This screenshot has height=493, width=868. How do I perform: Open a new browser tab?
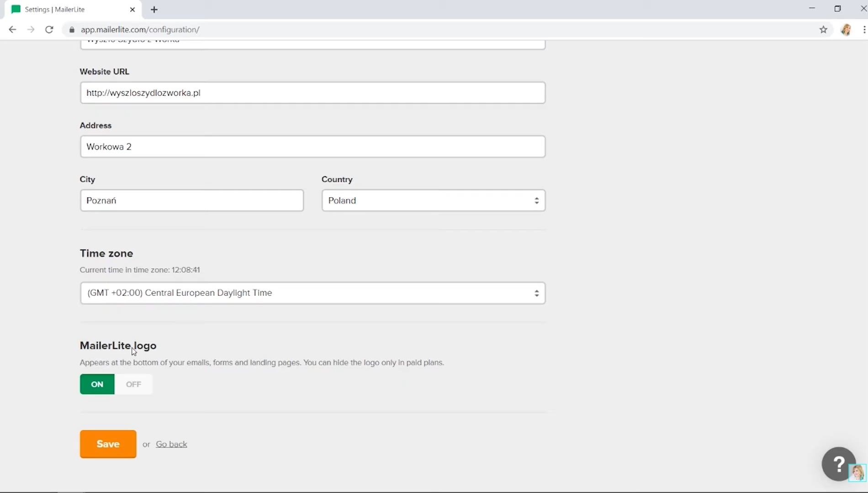click(x=154, y=10)
